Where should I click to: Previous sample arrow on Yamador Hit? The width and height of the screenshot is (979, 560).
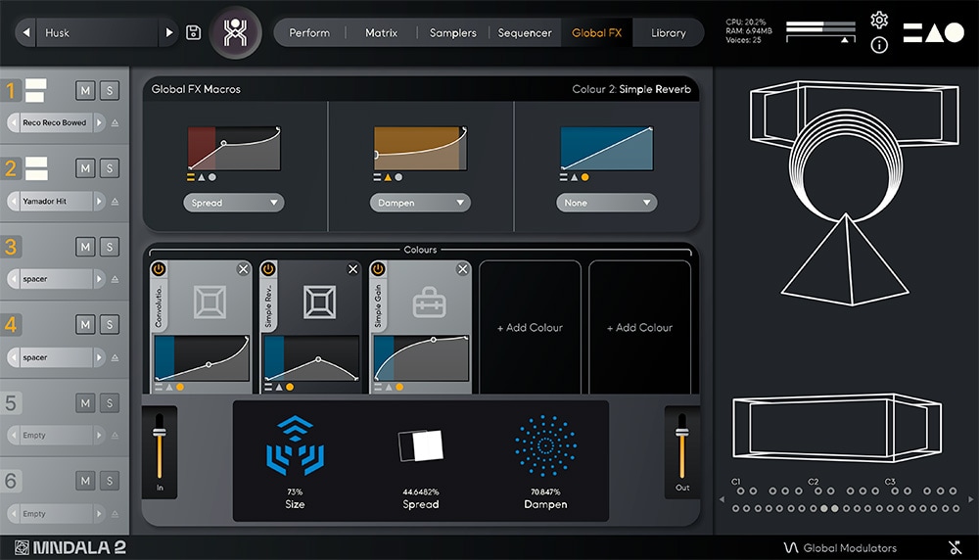click(x=14, y=202)
